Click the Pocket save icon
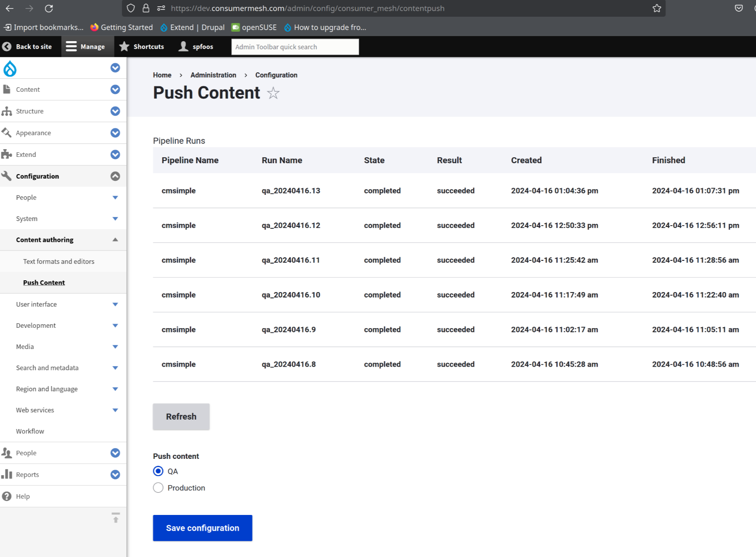The width and height of the screenshot is (756, 557). (739, 8)
